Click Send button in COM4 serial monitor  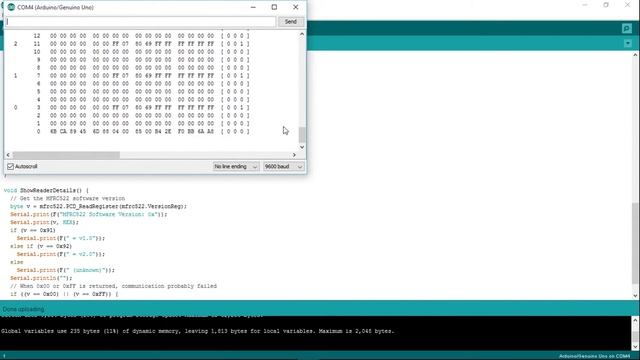click(x=291, y=22)
